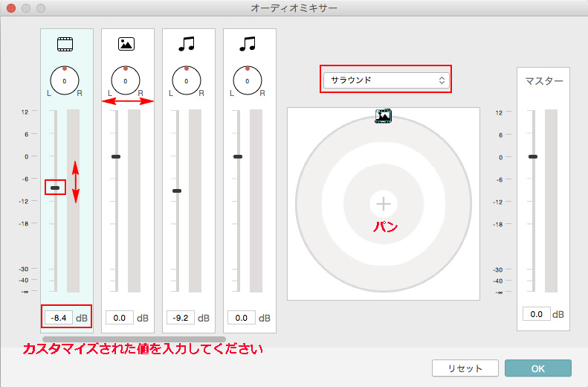This screenshot has height=387, width=588.
Task: Click the -8.4 dB input field
Action: click(59, 318)
